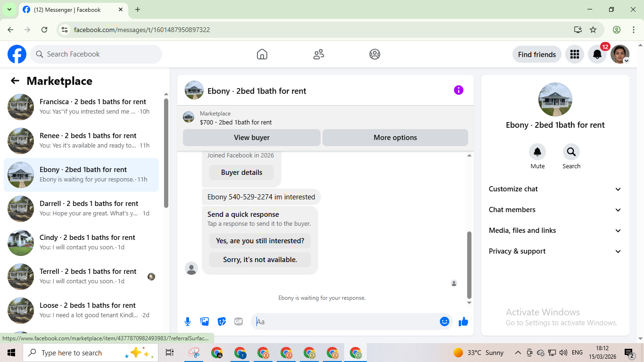
Task: Click the 33°C Sunny weather widget
Action: pos(479,353)
